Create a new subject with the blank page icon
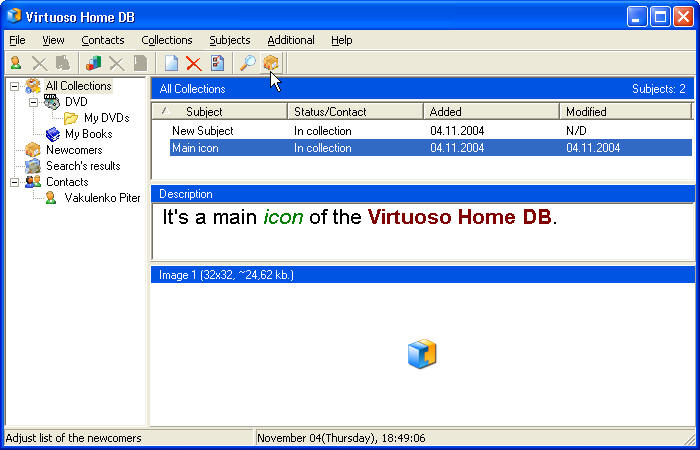Image resolution: width=700 pixels, height=450 pixels. (x=171, y=63)
